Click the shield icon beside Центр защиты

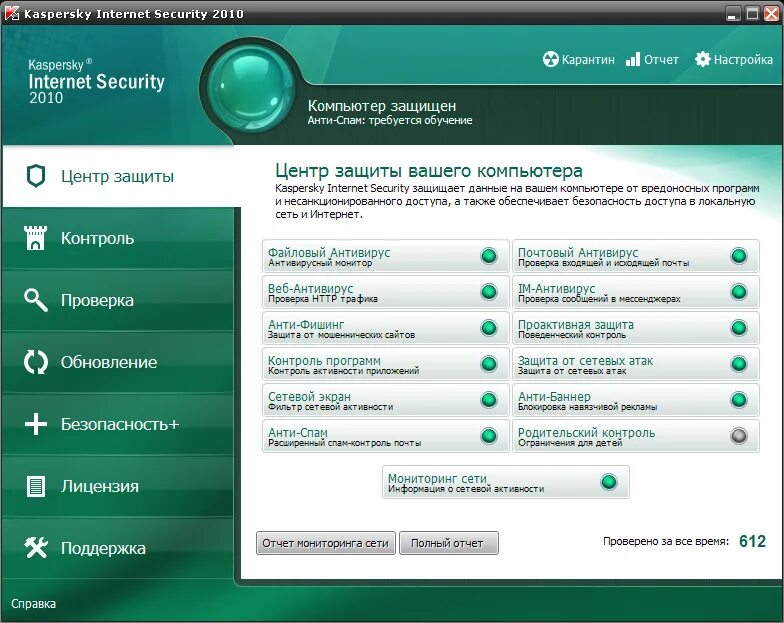click(36, 176)
